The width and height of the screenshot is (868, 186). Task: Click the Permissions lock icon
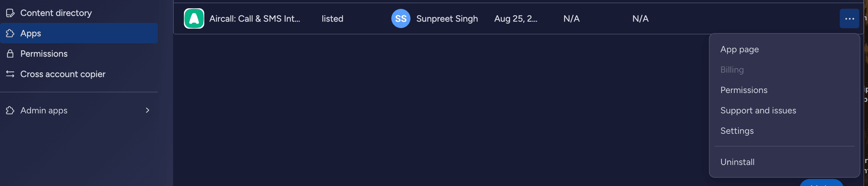click(x=10, y=54)
